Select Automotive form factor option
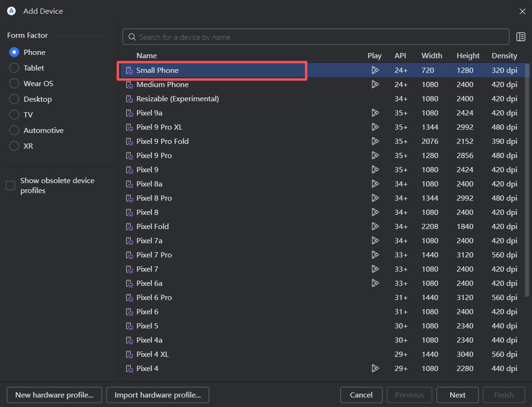Image resolution: width=532 pixels, height=407 pixels. 14,130
